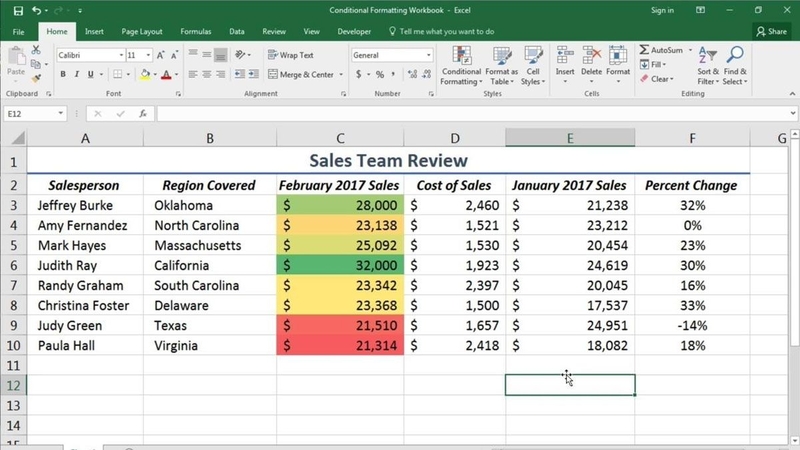The height and width of the screenshot is (450, 800).
Task: Click the Fill button
Action: 653,64
